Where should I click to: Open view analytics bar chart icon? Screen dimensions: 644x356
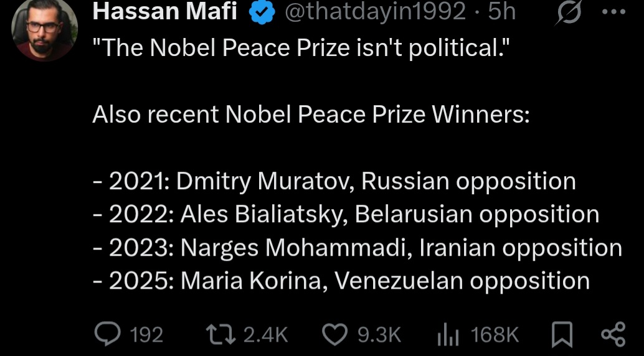point(448,334)
